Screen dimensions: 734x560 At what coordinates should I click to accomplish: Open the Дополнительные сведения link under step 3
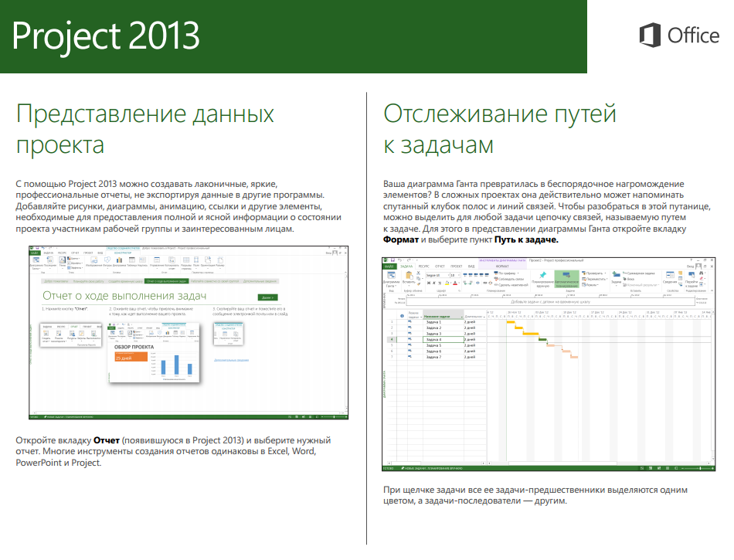coord(231,360)
